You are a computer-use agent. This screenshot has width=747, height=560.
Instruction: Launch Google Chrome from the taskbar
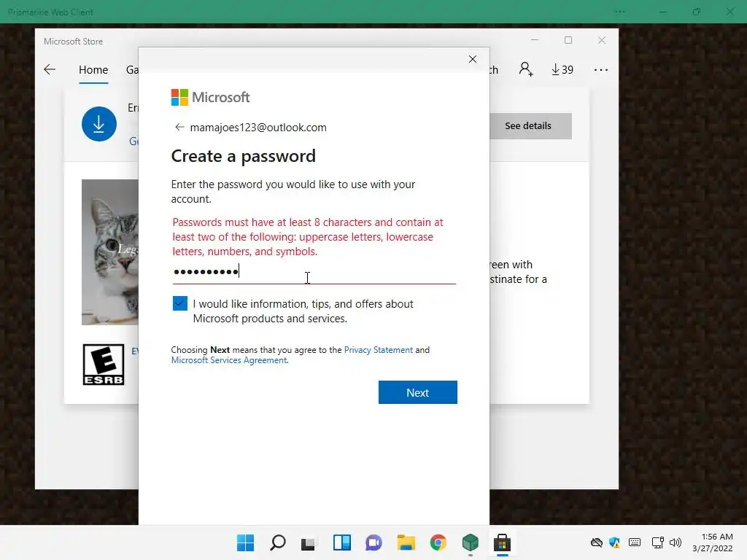click(x=438, y=542)
